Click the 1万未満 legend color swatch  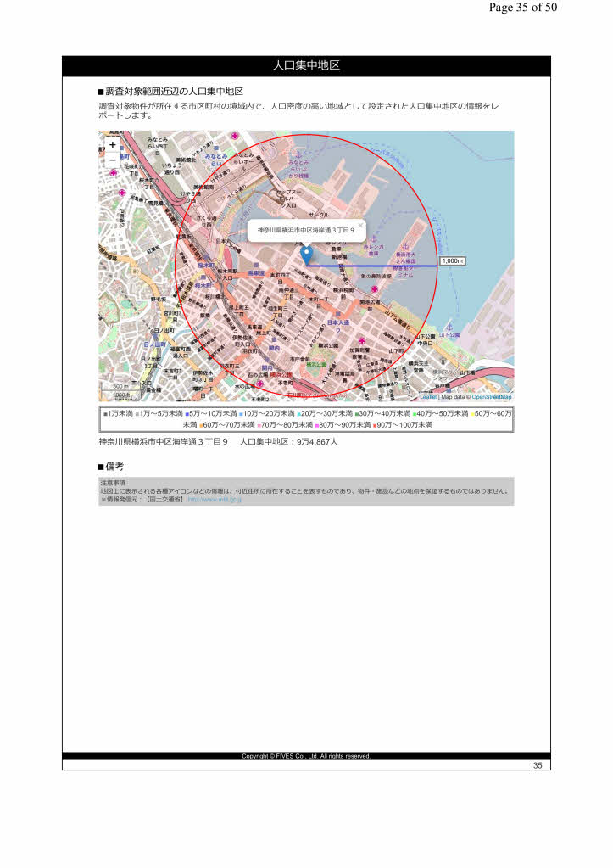pos(105,414)
